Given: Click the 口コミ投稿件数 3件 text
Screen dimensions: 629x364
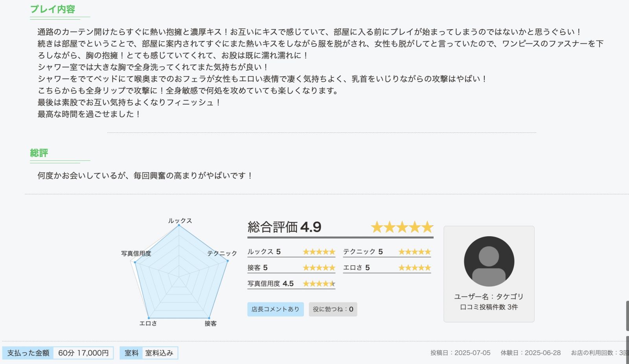Looking at the screenshot, I should click(x=489, y=307).
